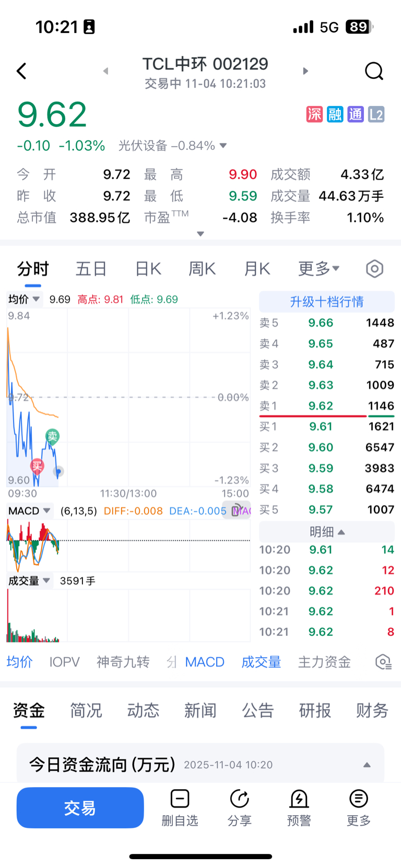Tap current price 9.62 headline
The image size is (401, 868).
[52, 115]
